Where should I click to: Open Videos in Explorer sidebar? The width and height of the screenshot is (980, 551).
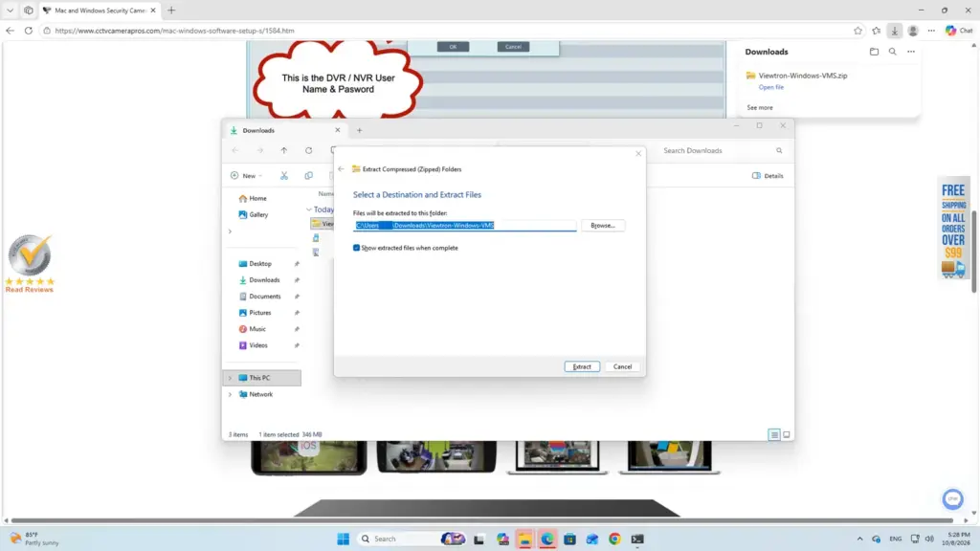click(x=258, y=344)
